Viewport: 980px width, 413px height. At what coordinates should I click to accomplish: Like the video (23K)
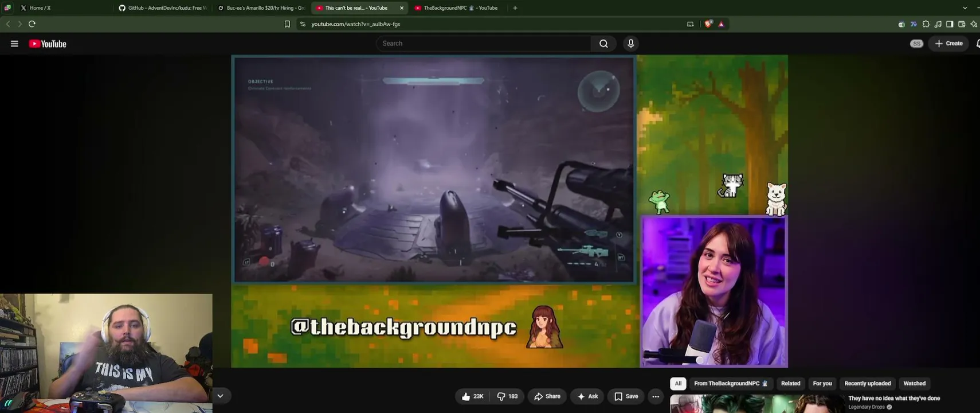pyautogui.click(x=473, y=396)
